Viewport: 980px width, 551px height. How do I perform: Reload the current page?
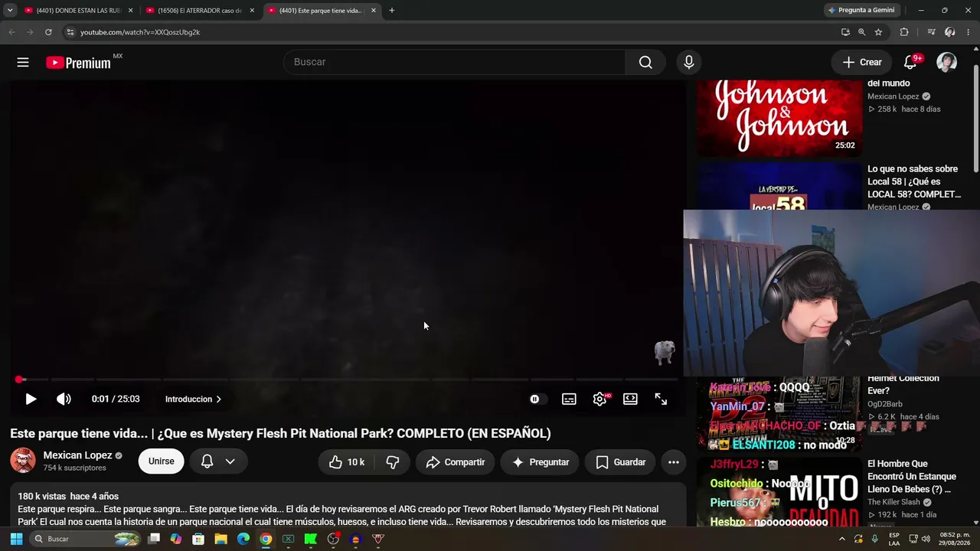tap(48, 32)
